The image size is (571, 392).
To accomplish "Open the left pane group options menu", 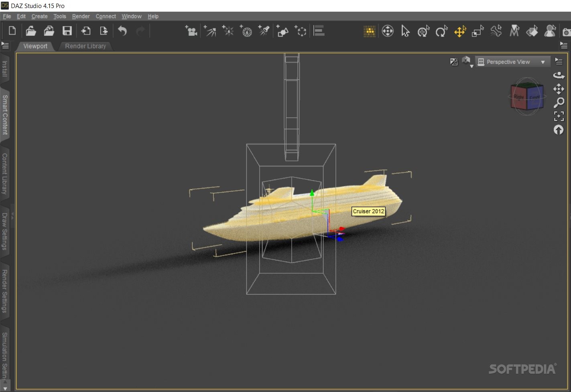I will click(x=5, y=45).
